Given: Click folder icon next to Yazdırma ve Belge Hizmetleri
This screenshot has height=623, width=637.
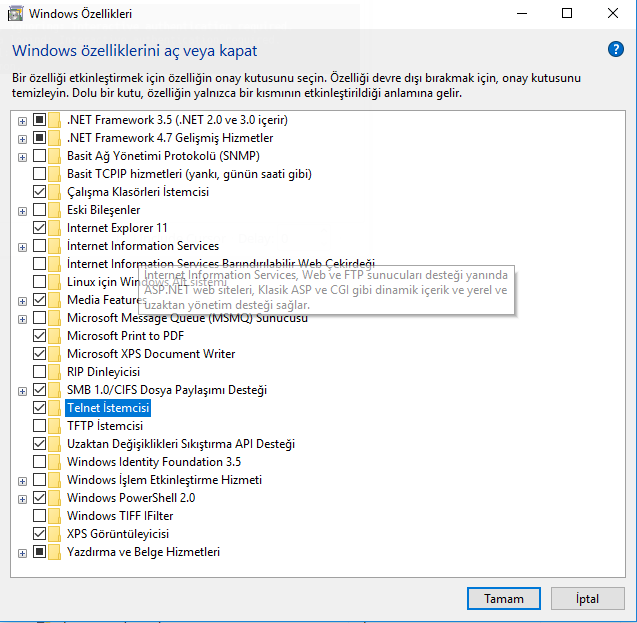Looking at the screenshot, I should 54,552.
